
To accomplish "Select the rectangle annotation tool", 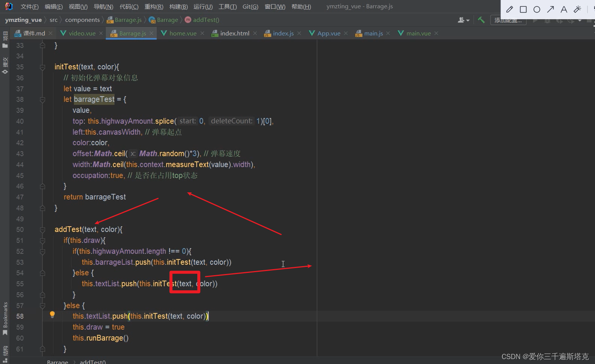I will point(523,9).
